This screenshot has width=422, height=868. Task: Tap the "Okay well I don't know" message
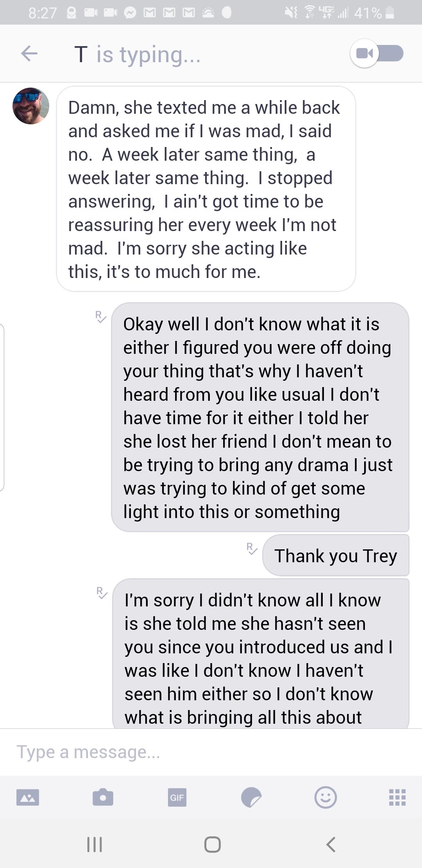[x=260, y=418]
